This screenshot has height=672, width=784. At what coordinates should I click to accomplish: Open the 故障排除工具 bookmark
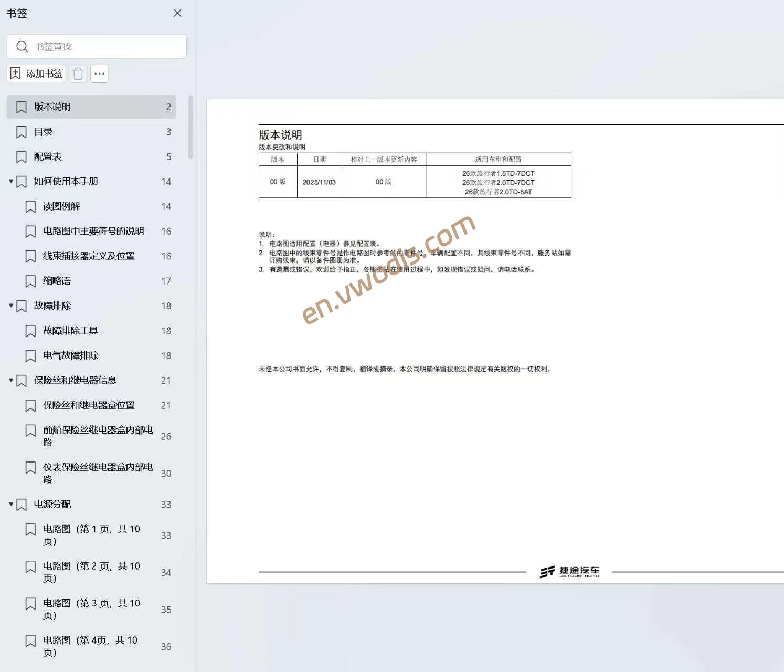71,330
